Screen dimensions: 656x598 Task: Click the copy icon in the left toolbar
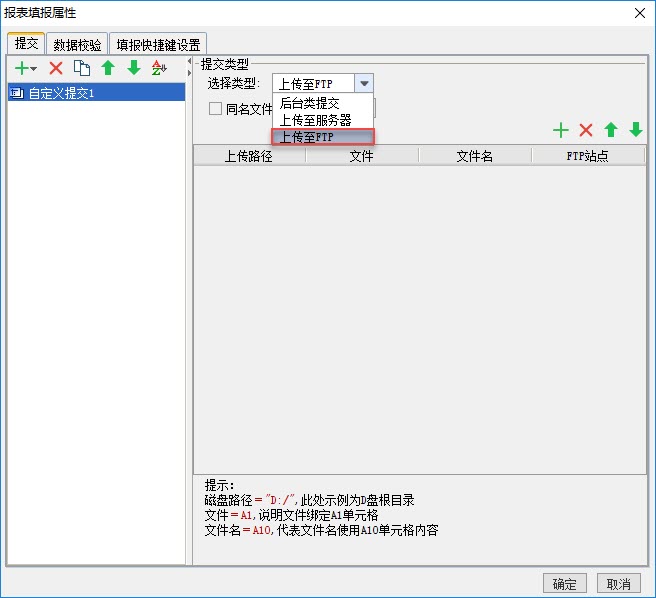pyautogui.click(x=82, y=68)
